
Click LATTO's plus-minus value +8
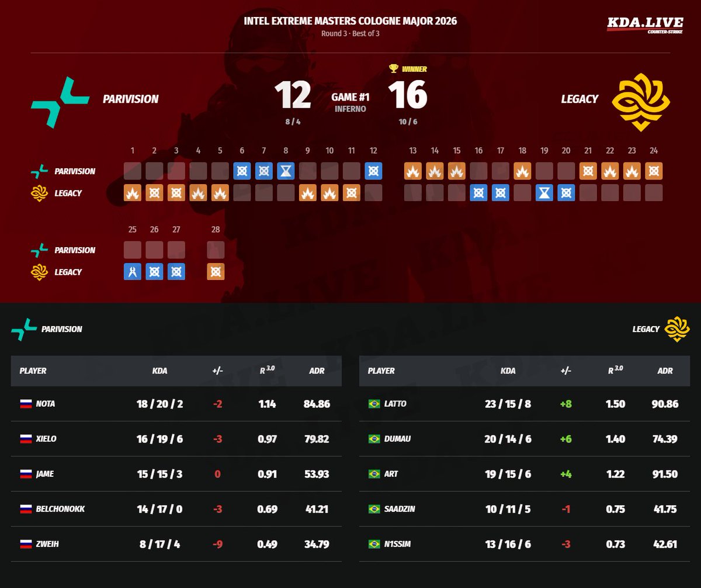point(565,404)
